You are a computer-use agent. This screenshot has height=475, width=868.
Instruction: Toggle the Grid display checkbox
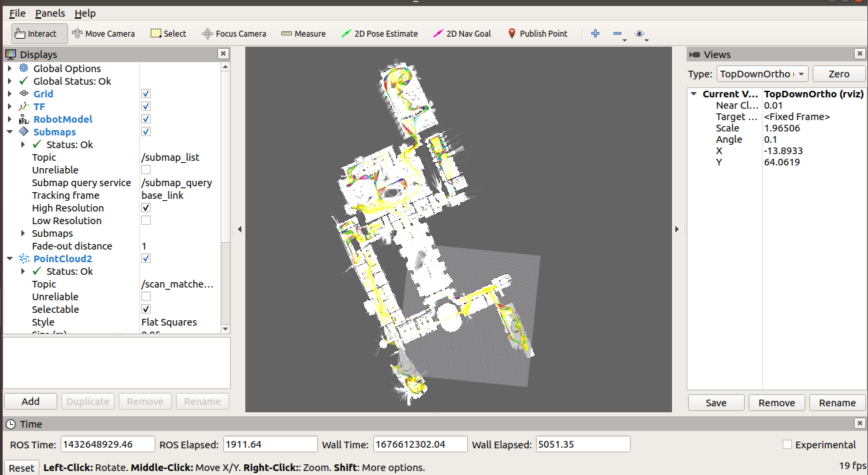[x=145, y=93]
